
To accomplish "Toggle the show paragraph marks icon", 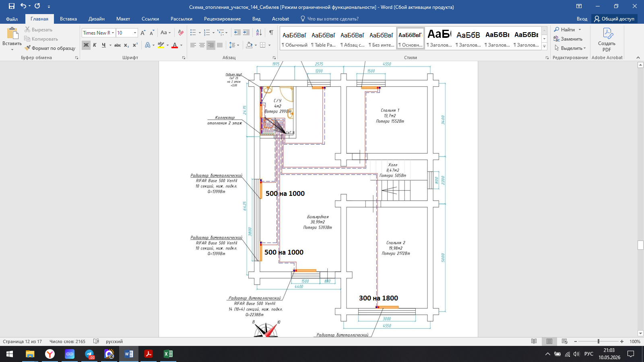I will 271,33.
